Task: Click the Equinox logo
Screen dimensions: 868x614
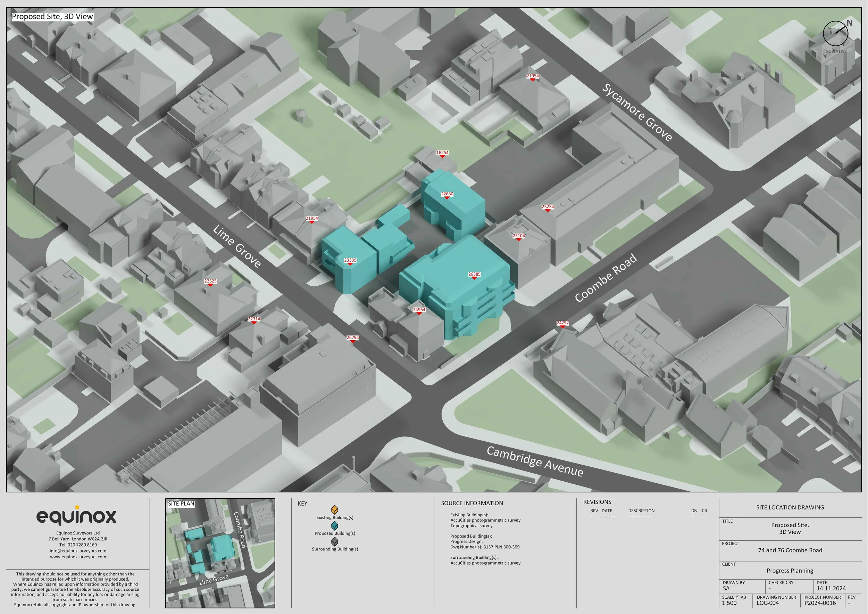Action: coord(76,516)
